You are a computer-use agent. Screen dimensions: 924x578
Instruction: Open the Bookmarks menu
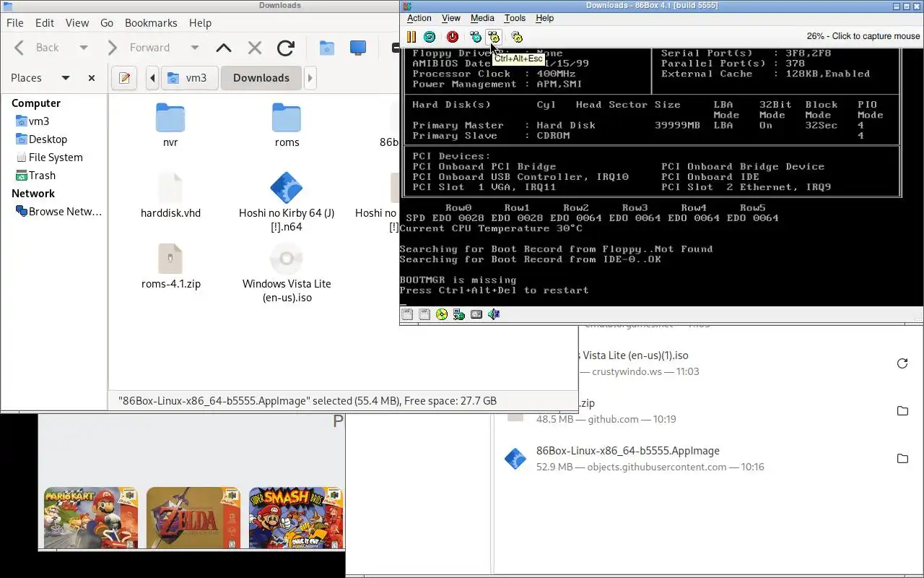pyautogui.click(x=151, y=23)
